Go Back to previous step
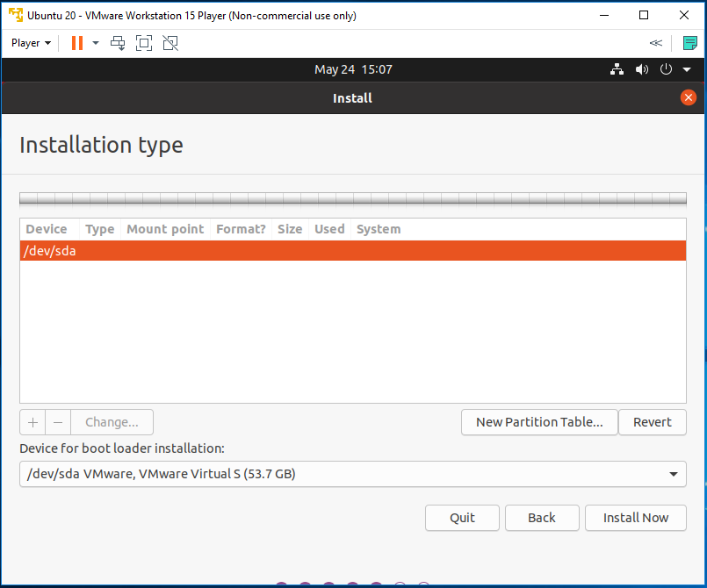Viewport: 707px width, 588px height. 542,518
